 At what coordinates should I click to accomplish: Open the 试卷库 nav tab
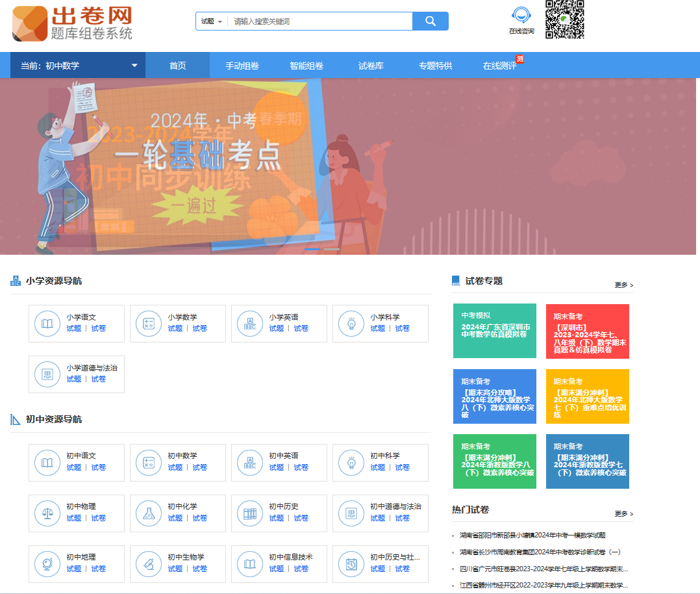(371, 66)
